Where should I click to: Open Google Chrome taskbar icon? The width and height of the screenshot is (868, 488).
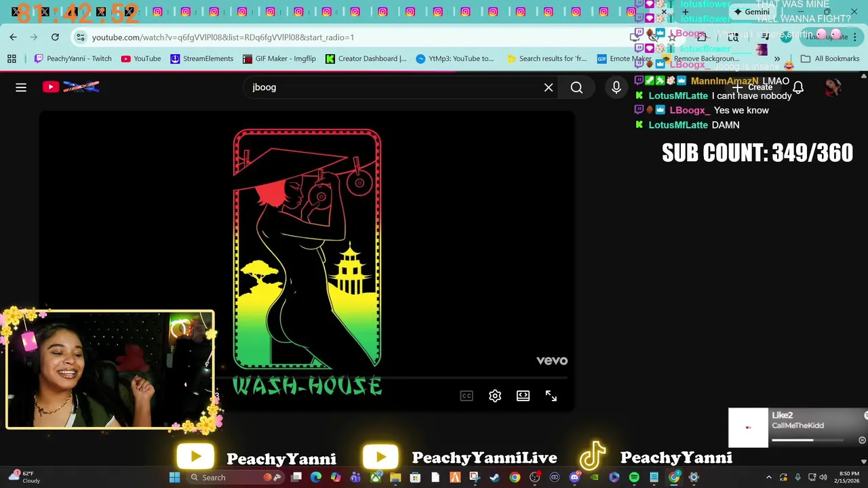515,478
